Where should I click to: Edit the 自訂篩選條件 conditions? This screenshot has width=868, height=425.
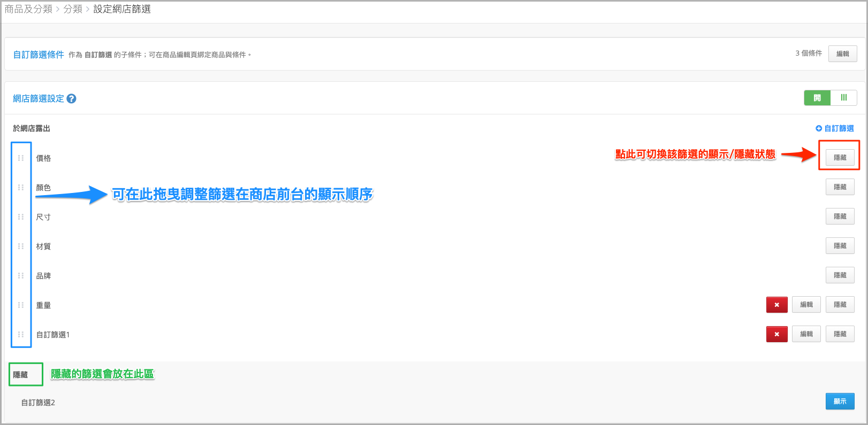(x=842, y=54)
